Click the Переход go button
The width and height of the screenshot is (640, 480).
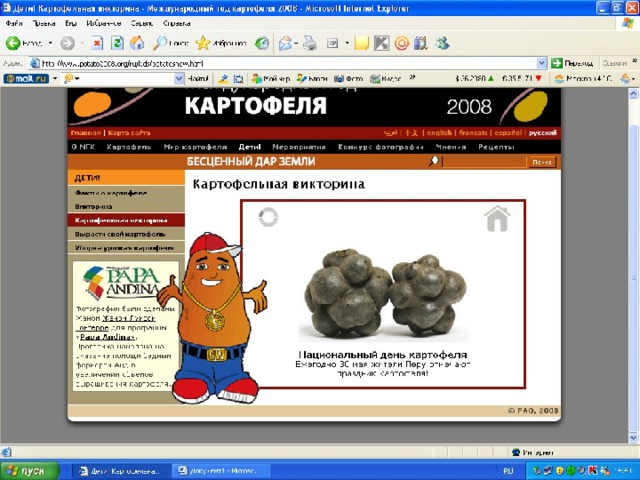pos(572,63)
